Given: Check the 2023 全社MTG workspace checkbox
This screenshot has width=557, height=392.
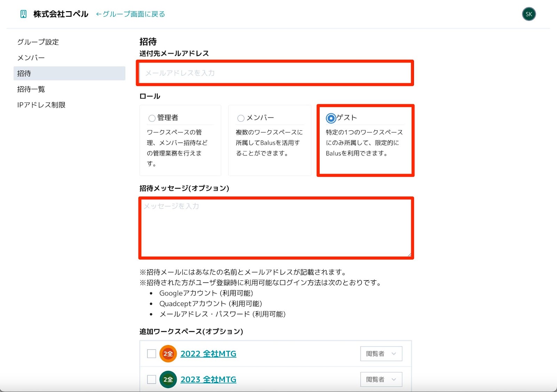Looking at the screenshot, I should 151,379.
